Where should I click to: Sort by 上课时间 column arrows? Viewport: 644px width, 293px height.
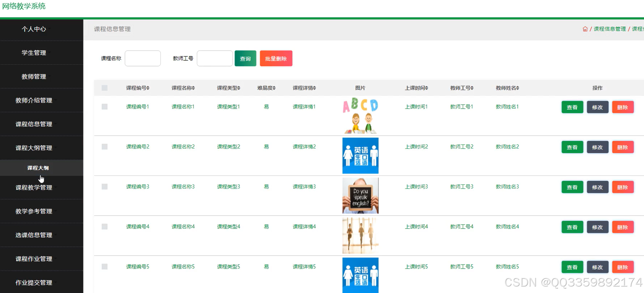click(x=427, y=88)
